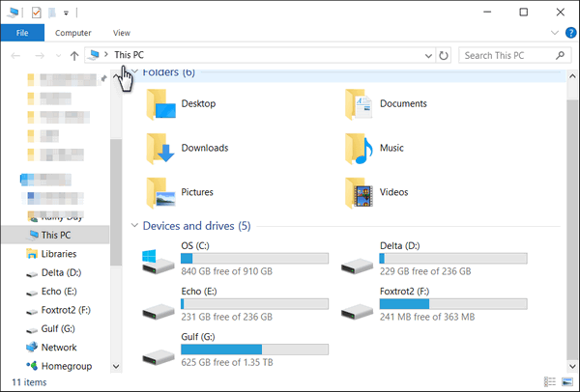This screenshot has height=392, width=580.
Task: Select the Foxtrot2 (F:) drive icon in main pane
Action: (357, 312)
